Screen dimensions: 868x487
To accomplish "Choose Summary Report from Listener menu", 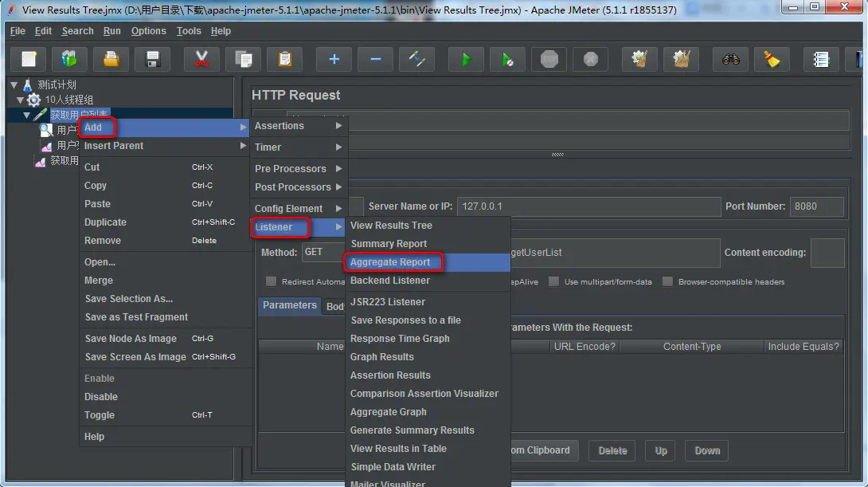I will point(428,244).
